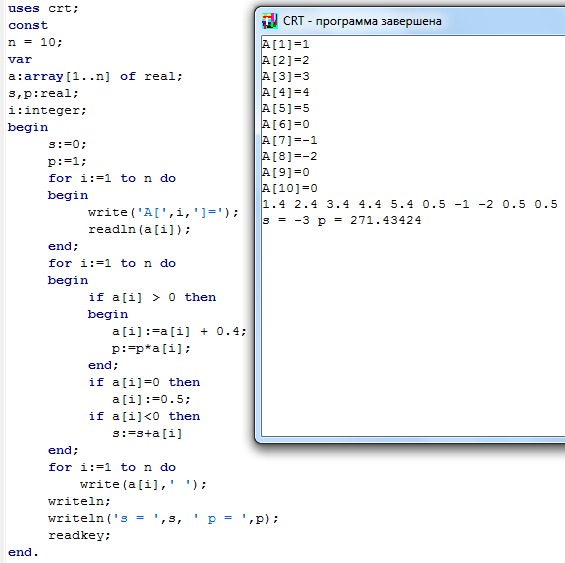Click the 'a[i]:=0.5;' assignment line
565x563 pixels.
pyautogui.click(x=151, y=399)
